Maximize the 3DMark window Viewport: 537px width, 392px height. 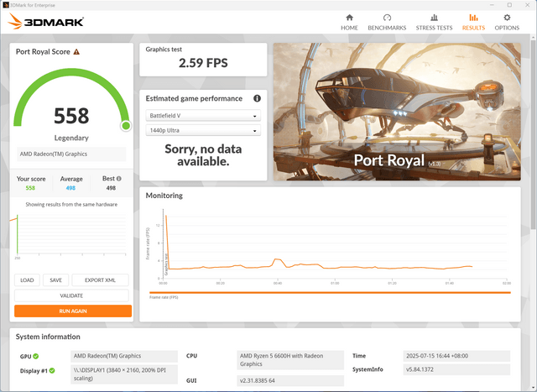tap(509, 5)
